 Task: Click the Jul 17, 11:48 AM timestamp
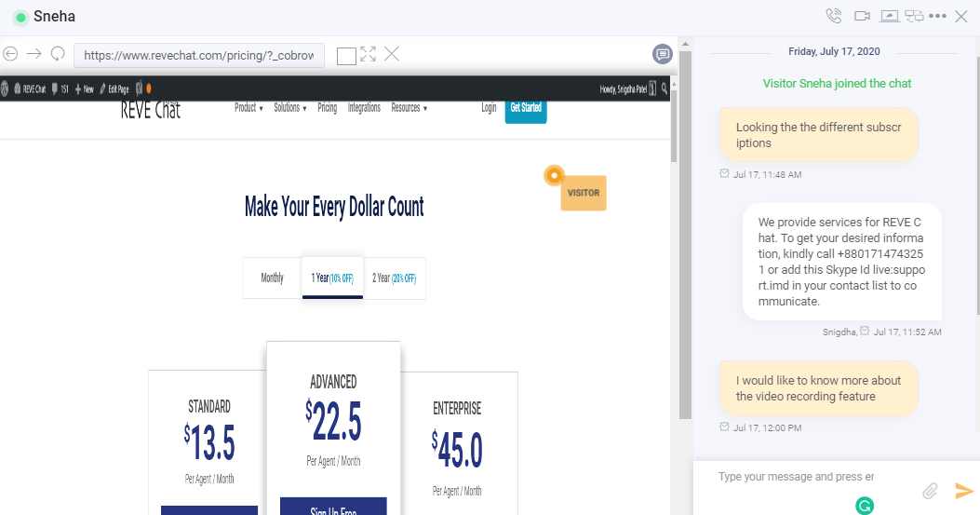[767, 174]
